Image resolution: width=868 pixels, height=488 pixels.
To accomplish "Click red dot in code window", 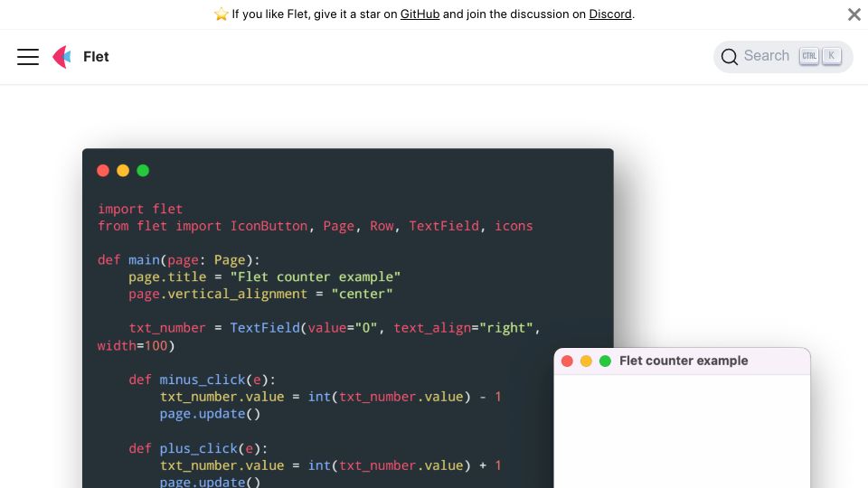I will [x=103, y=171].
